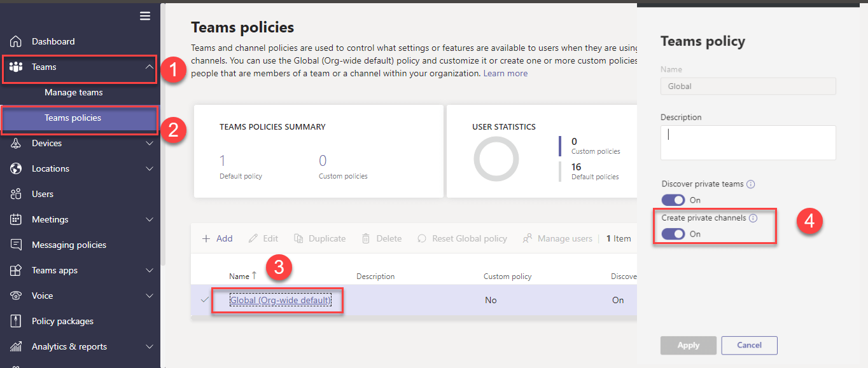The image size is (868, 368).
Task: Click the hamburger menu icon in sidebar
Action: (145, 16)
